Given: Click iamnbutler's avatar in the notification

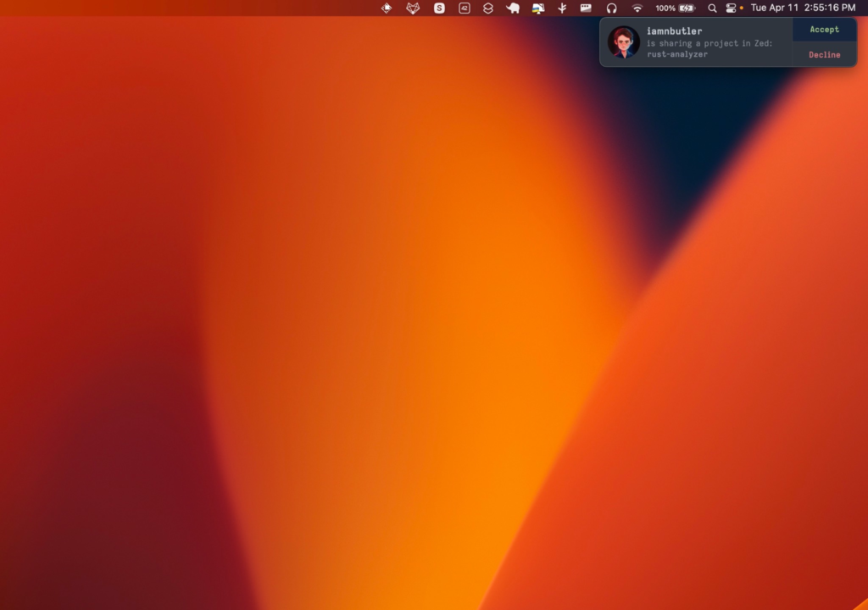Looking at the screenshot, I should (623, 42).
